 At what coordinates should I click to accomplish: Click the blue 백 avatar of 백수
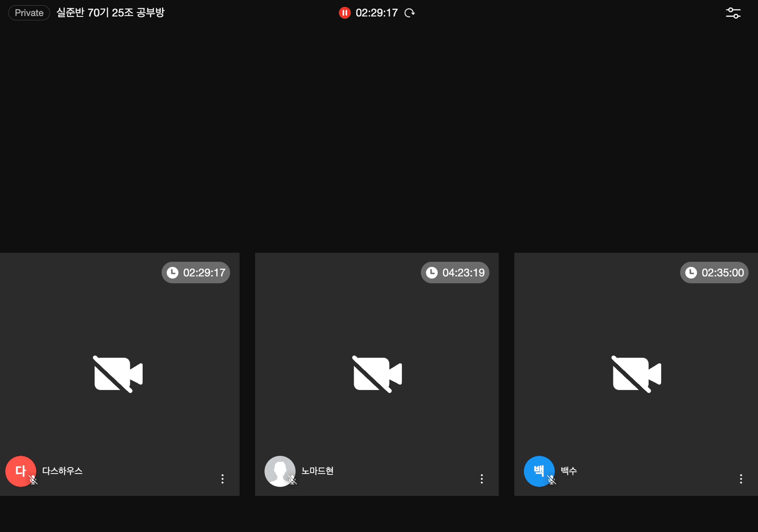[539, 471]
